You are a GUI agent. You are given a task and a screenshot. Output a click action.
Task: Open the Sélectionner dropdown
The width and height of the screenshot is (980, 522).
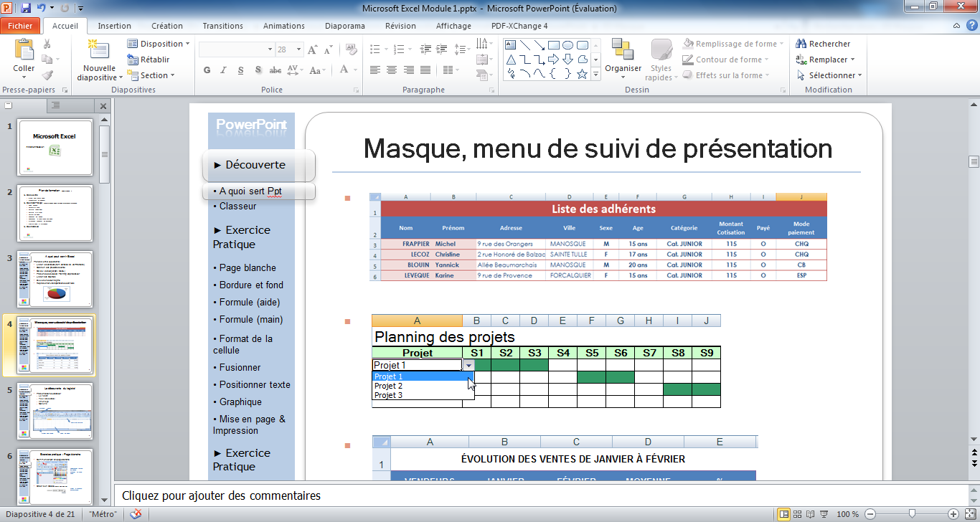tap(829, 75)
